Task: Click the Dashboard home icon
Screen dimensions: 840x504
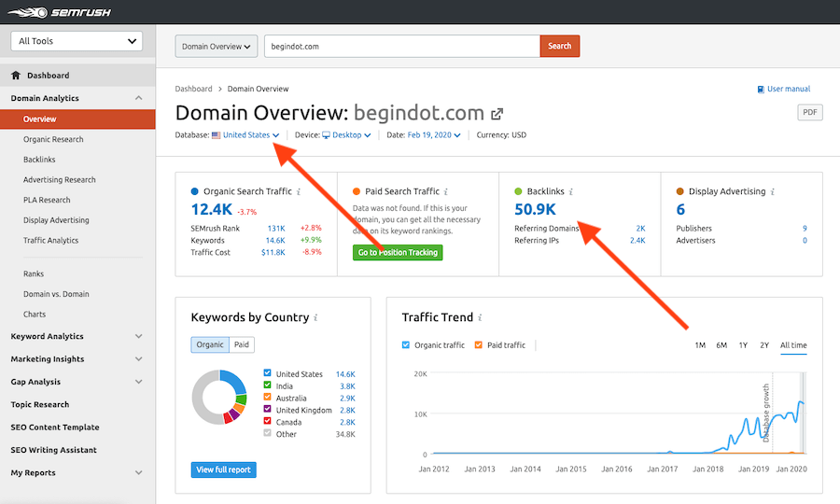Action: pyautogui.click(x=16, y=75)
